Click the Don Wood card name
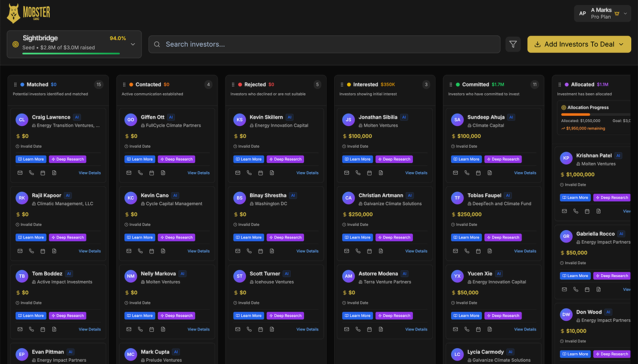This screenshot has height=364, width=638. (x=589, y=312)
